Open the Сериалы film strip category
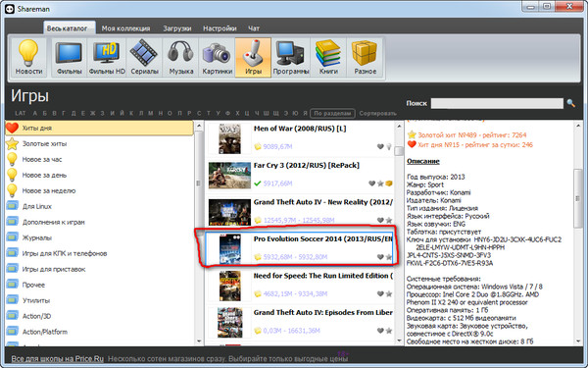Viewport: 588px width, 368px height. (x=144, y=58)
